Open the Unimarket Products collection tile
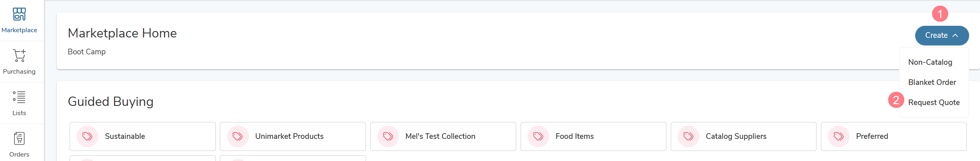The image size is (980, 161). pos(293,136)
